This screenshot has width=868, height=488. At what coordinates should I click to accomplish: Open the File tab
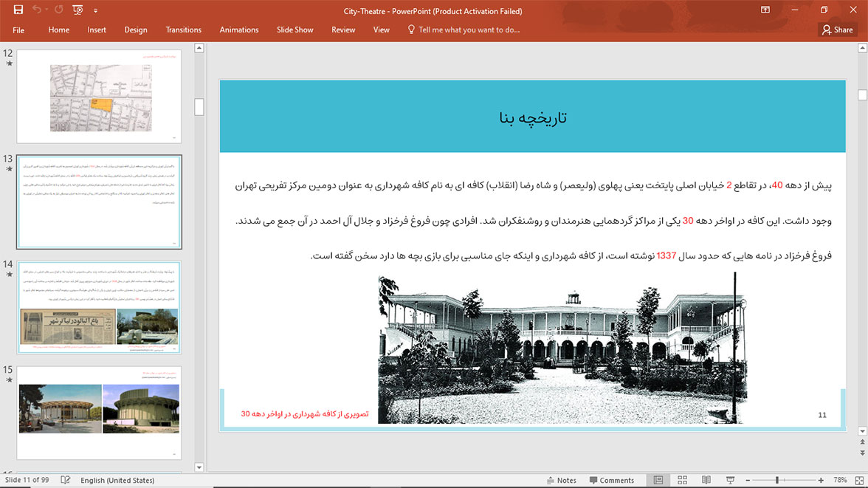click(x=18, y=30)
